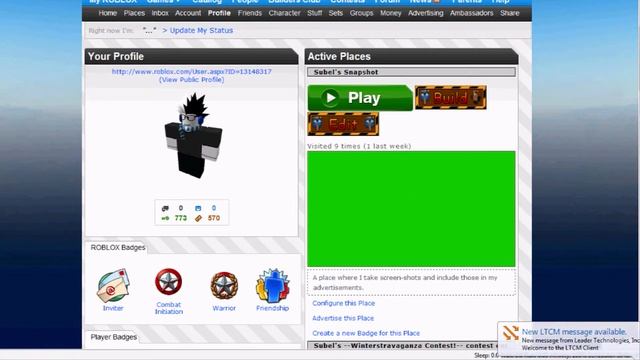Click the green Play button
This screenshot has width=640, height=360.
click(360, 98)
